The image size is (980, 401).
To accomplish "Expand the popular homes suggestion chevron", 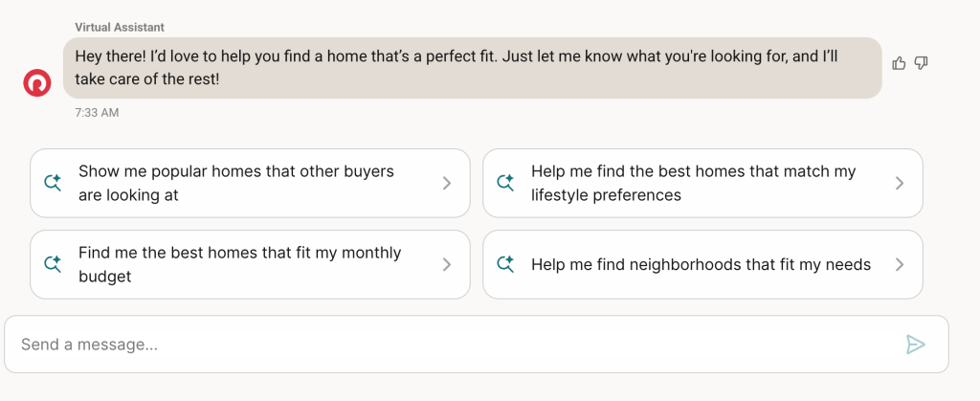I will pos(446,183).
